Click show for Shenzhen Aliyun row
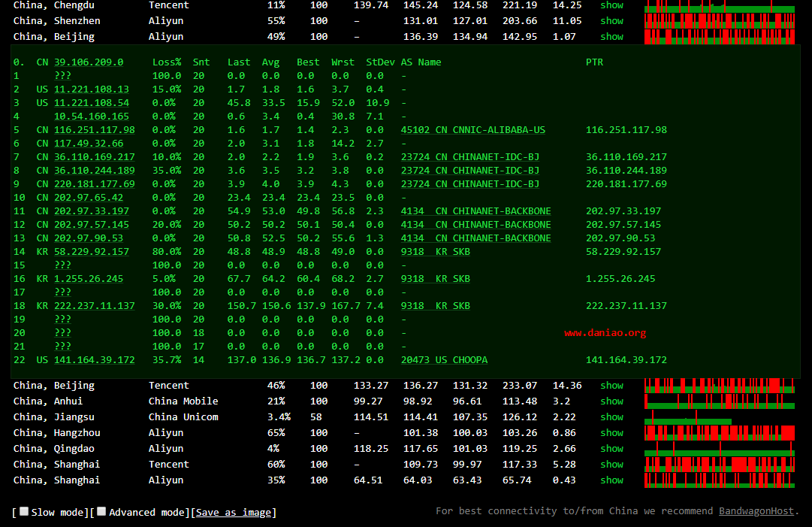The image size is (812, 527). 611,21
